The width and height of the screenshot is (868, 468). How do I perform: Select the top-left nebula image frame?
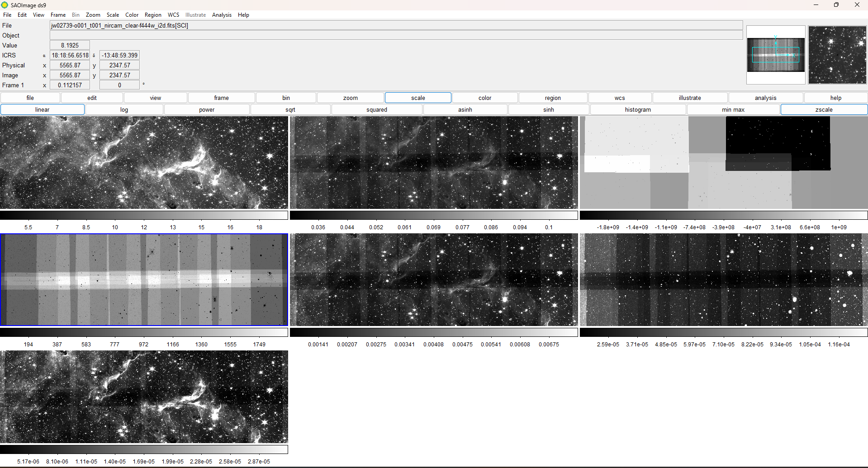tap(144, 162)
